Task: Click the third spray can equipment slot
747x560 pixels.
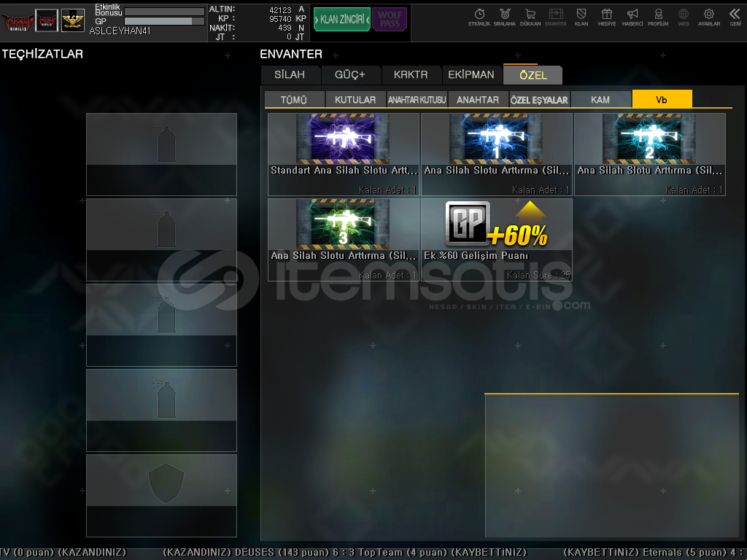Action: click(x=161, y=324)
